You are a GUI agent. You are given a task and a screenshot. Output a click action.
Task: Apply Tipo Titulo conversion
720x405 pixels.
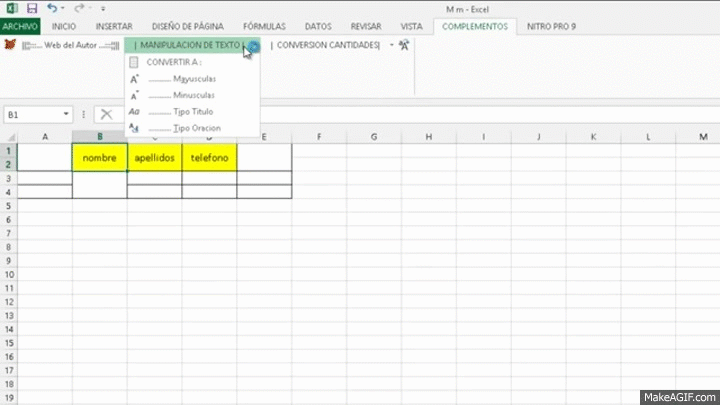point(192,112)
